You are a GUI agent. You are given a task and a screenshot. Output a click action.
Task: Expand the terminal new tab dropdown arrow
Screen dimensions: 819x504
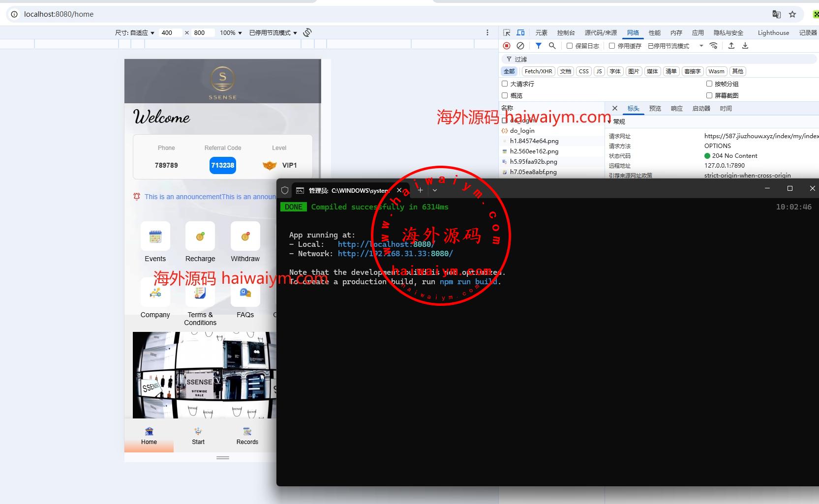point(435,190)
